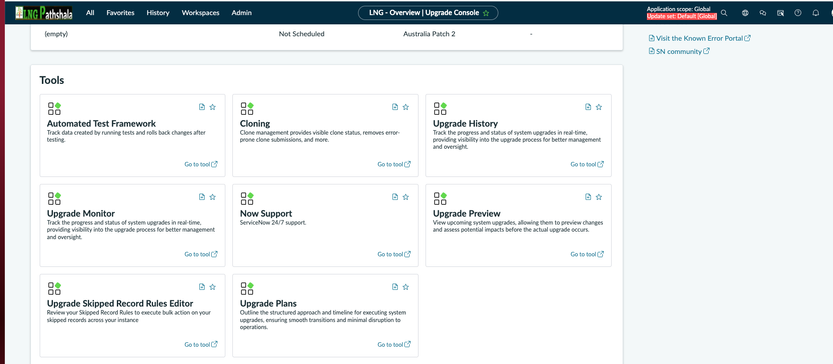Click the '(empty)' table cell
Viewport: 833px width, 364px height.
coord(56,34)
